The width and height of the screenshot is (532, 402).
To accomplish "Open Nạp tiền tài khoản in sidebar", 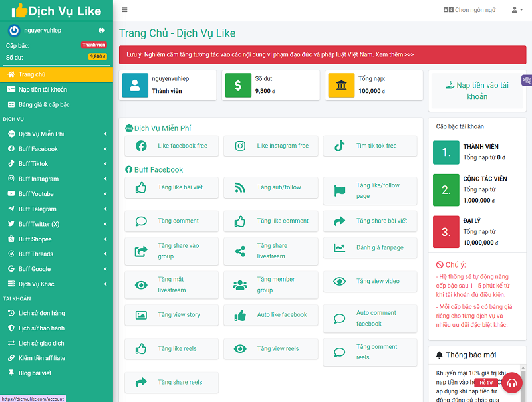I will (x=57, y=90).
